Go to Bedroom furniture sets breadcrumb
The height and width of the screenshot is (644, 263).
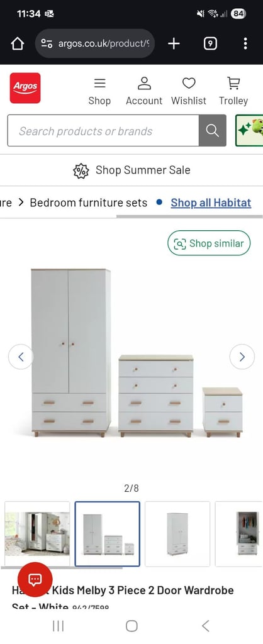click(x=88, y=203)
